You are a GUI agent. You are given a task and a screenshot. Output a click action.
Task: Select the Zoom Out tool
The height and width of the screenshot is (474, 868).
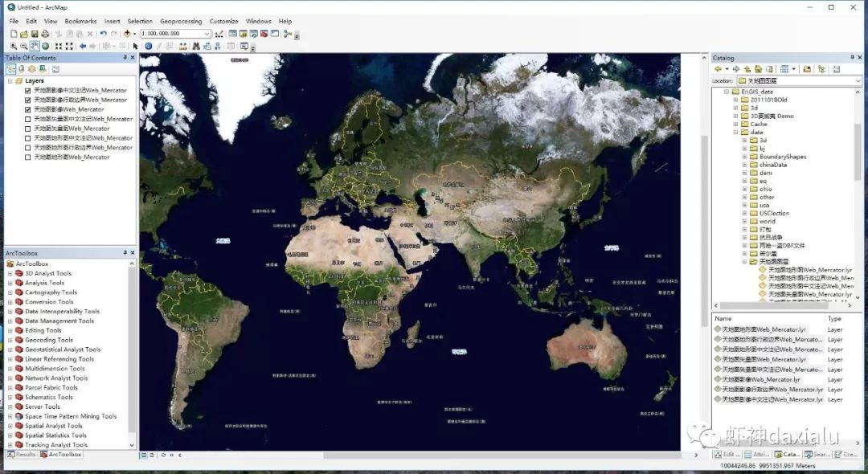pos(24,47)
